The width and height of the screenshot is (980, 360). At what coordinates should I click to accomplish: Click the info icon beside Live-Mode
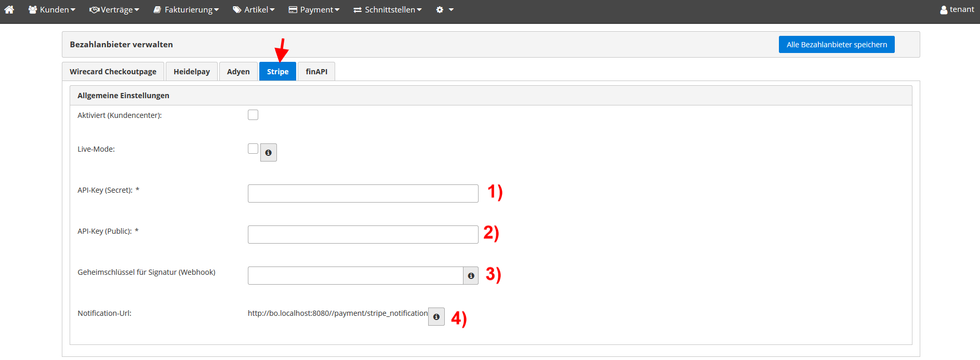tap(268, 153)
